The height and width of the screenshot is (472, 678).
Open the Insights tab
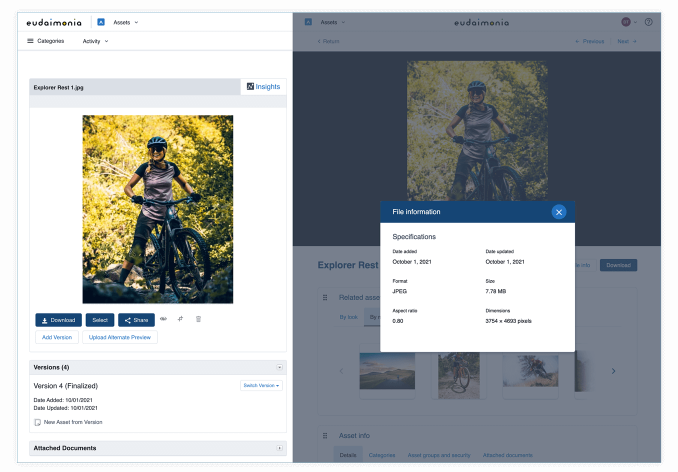coord(263,86)
